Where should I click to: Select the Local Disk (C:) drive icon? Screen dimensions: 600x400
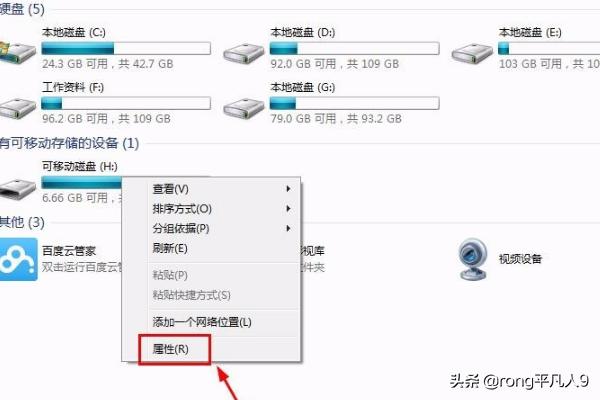coord(17,54)
